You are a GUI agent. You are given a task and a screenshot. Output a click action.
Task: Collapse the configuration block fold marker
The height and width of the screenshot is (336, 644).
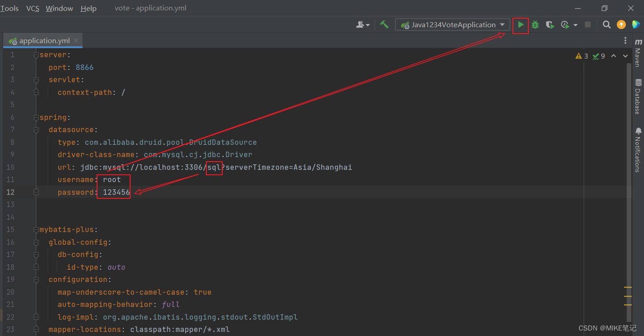coord(36,280)
